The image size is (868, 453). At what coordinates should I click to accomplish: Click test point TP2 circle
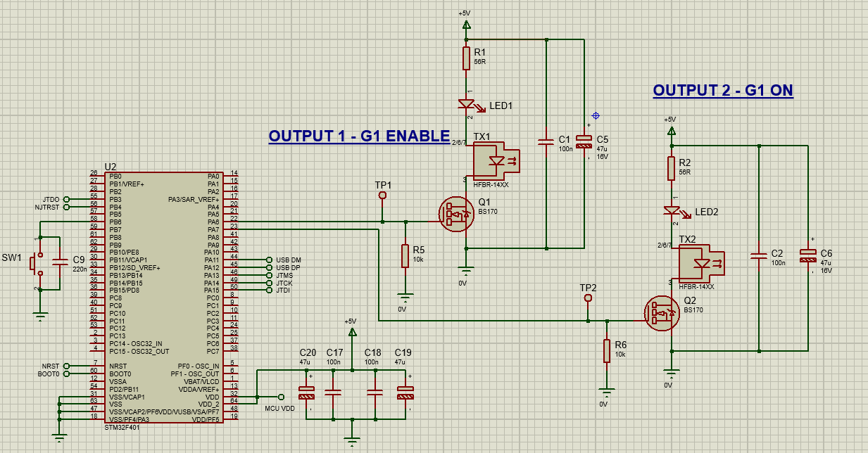coord(588,299)
